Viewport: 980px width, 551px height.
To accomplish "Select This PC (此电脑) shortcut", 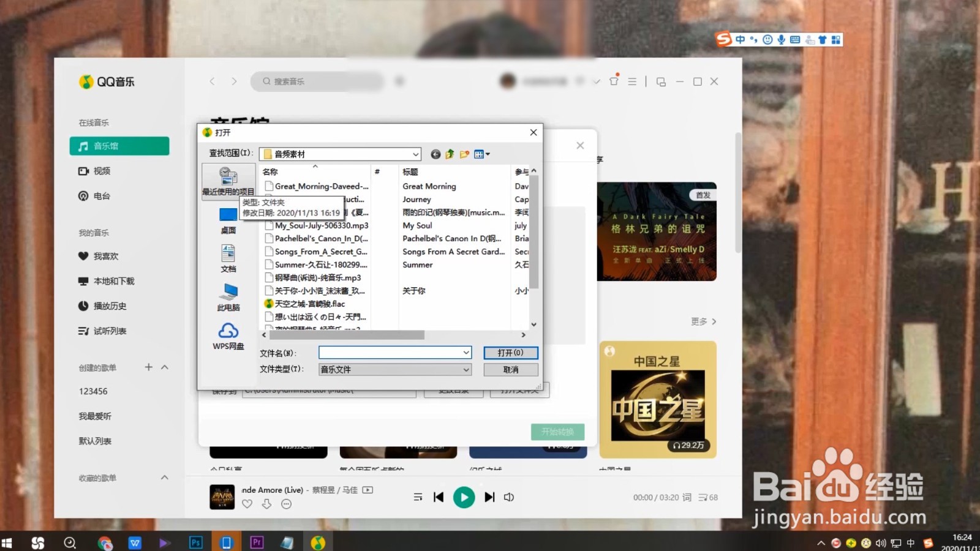I will tap(228, 298).
